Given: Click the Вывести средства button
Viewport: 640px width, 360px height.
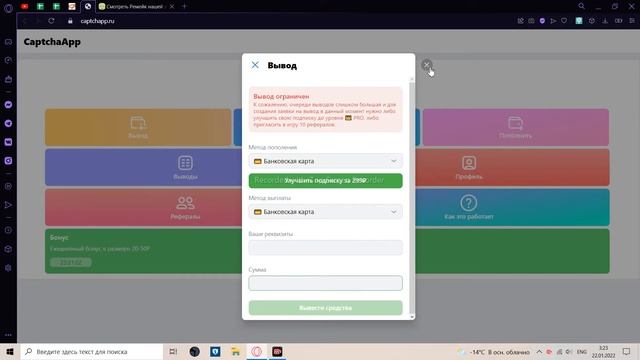Looking at the screenshot, I should click(x=325, y=308).
